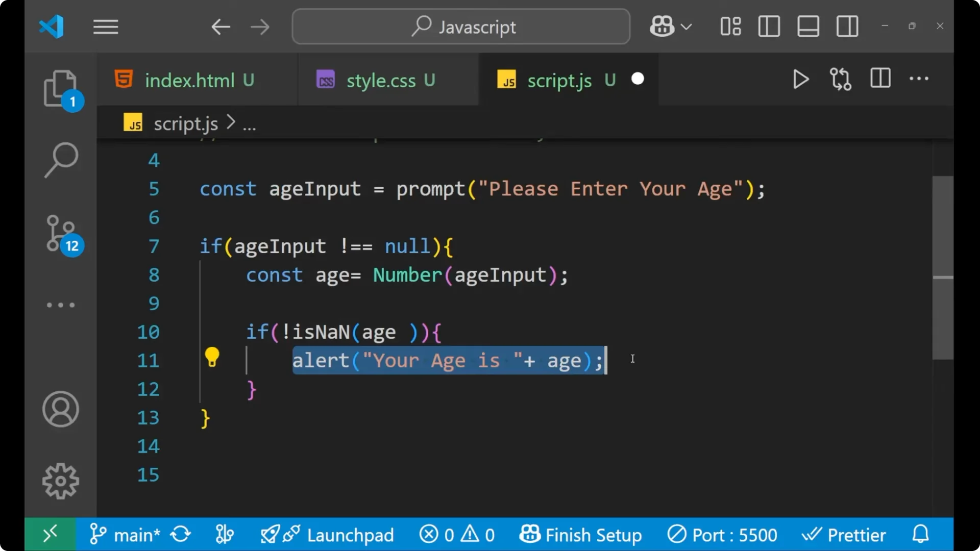This screenshot has width=980, height=551.
Task: Open the Accounts panel
Action: (x=61, y=409)
